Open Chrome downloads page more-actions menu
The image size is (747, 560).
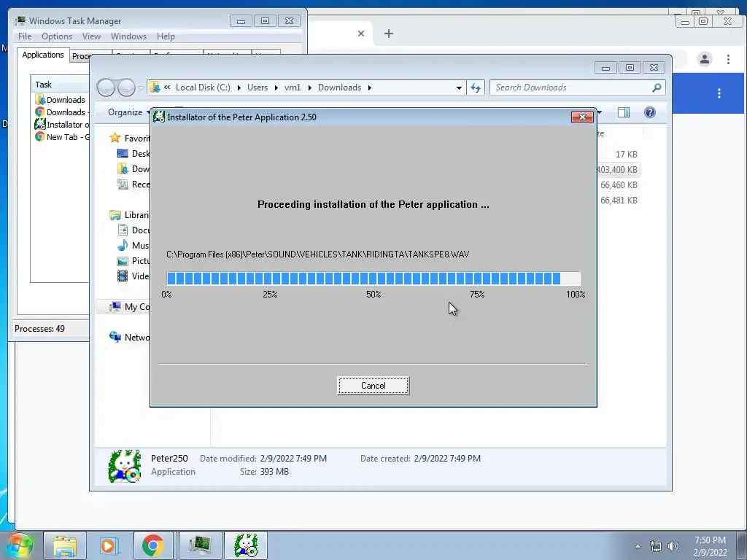(719, 93)
